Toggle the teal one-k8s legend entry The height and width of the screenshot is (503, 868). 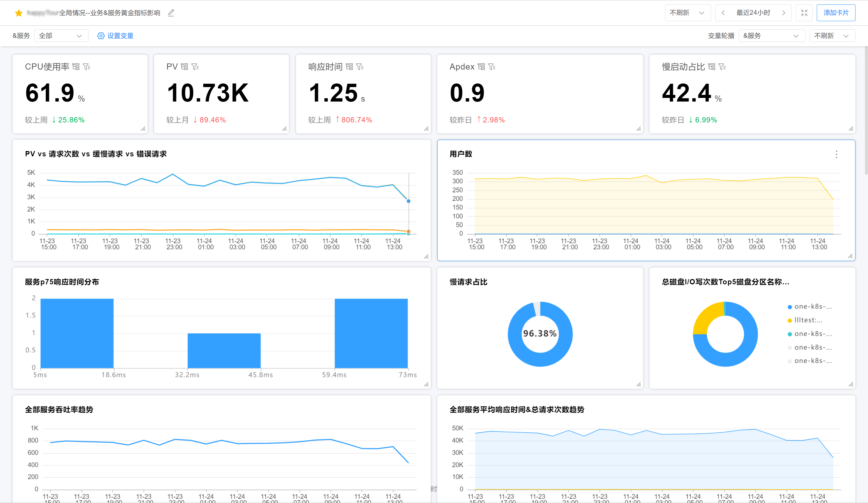coord(812,334)
